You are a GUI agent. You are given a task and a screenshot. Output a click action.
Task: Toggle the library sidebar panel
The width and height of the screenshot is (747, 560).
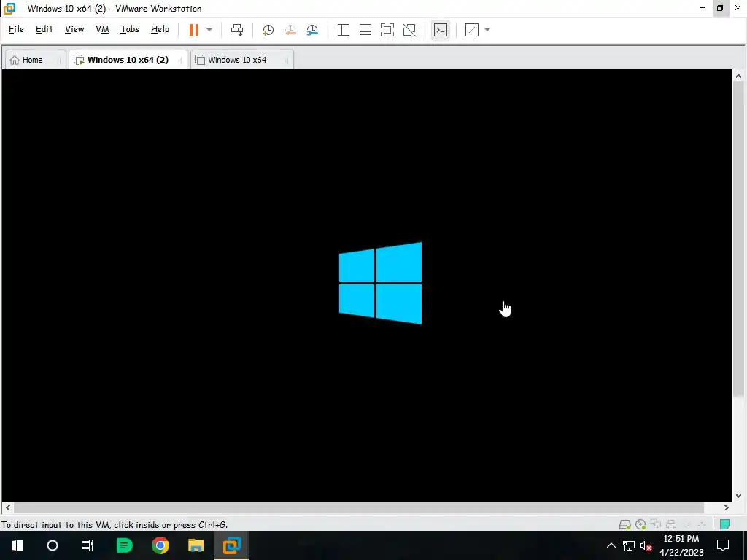pos(344,30)
